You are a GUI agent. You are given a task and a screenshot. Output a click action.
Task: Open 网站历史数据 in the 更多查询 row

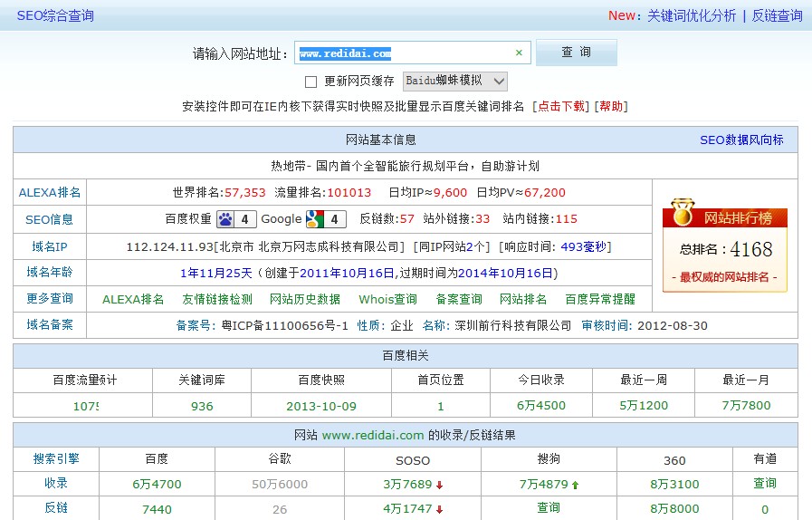(305, 299)
